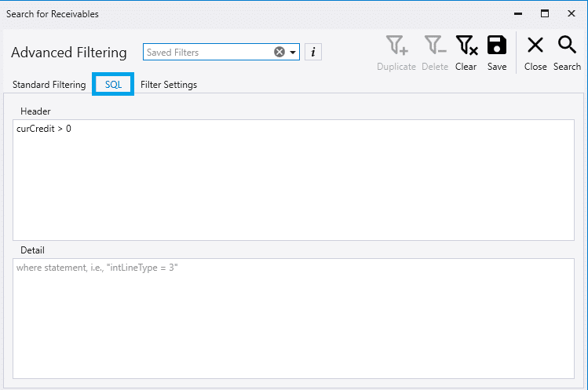Clear the current filter using Clear icon
588x390 pixels.
466,47
